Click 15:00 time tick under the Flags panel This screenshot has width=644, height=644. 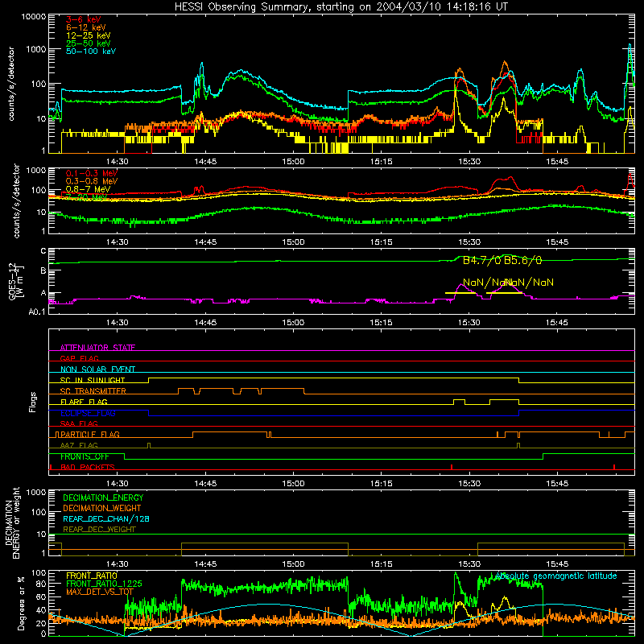coord(293,484)
